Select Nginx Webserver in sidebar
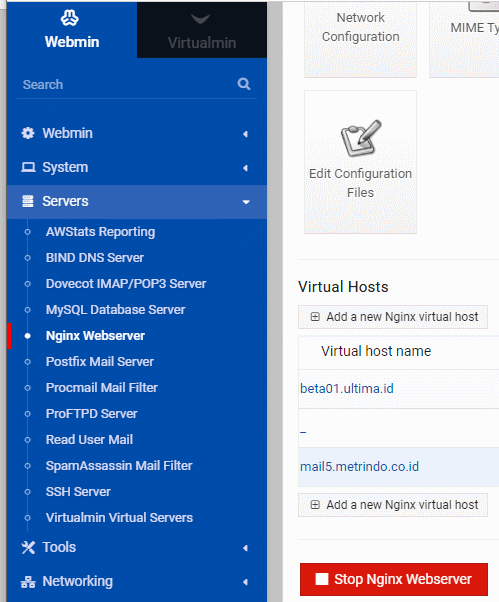Image resolution: width=499 pixels, height=602 pixels. [x=95, y=336]
